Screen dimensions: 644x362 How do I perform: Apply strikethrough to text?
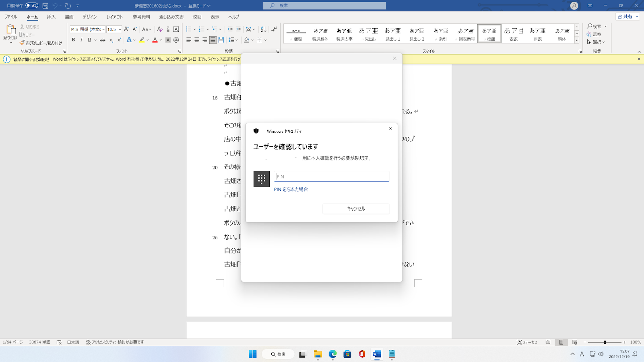pyautogui.click(x=103, y=40)
